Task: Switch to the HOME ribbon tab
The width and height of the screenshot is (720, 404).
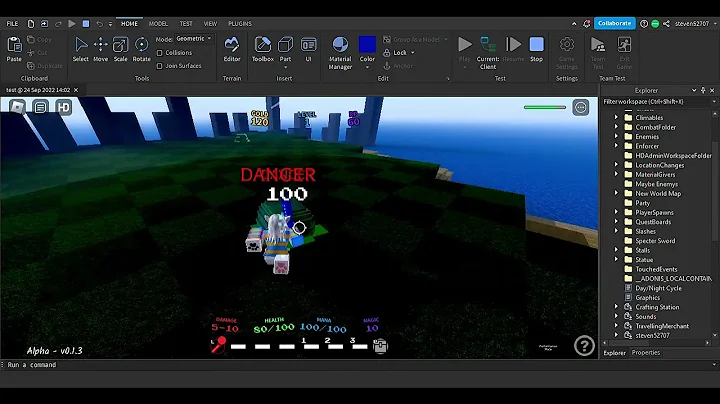Action: [x=129, y=23]
